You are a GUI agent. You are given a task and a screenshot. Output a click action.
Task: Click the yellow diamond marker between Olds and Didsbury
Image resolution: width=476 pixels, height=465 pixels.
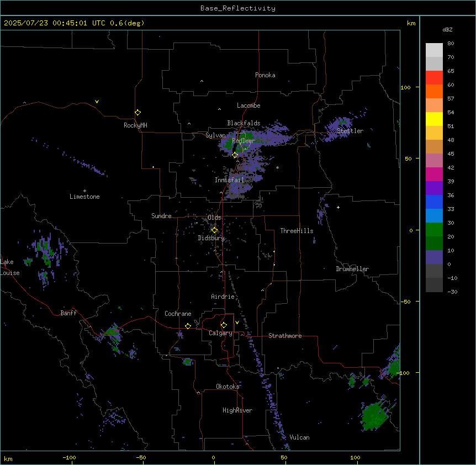coord(214,230)
